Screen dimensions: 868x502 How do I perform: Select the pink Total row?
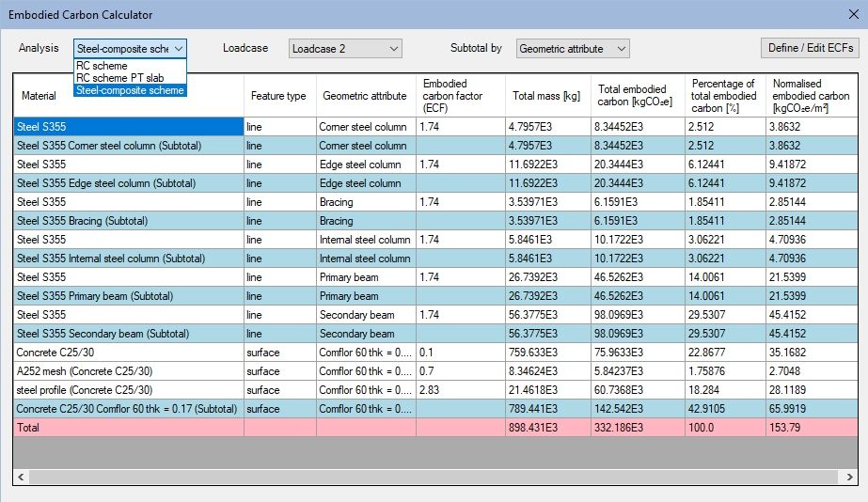point(128,428)
